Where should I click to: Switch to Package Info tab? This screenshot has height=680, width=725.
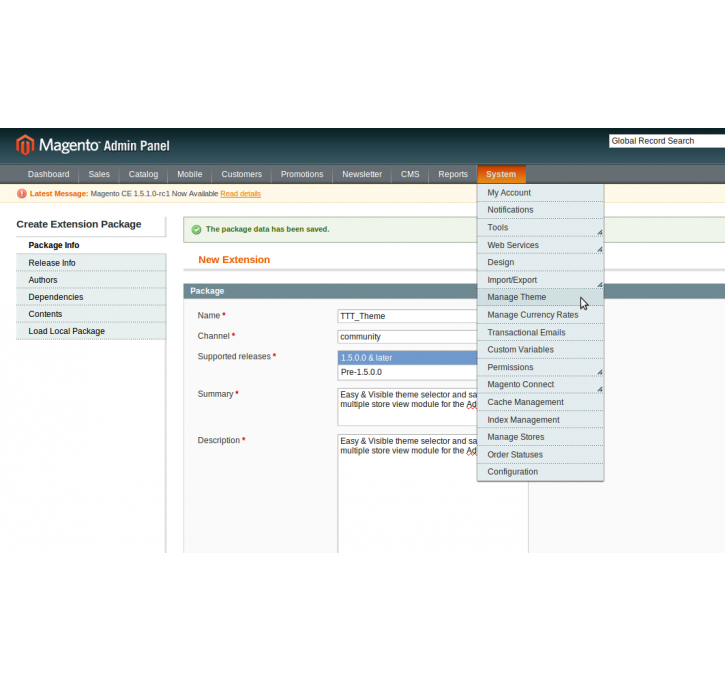coord(91,245)
